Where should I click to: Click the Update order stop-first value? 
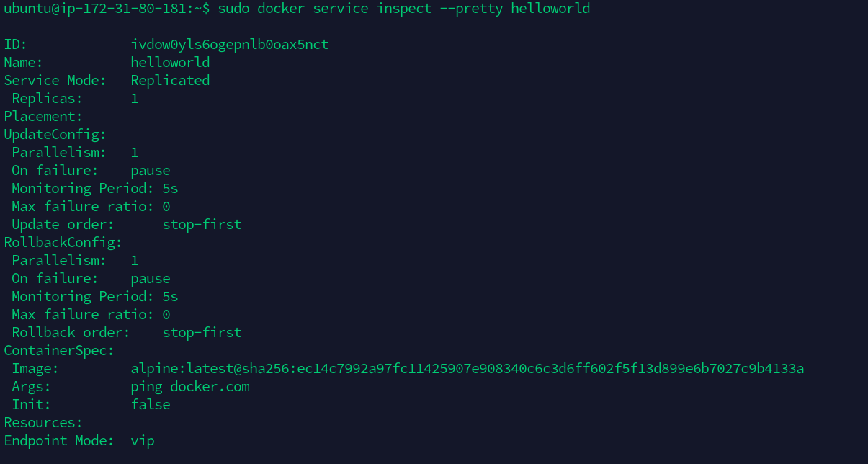(x=202, y=225)
